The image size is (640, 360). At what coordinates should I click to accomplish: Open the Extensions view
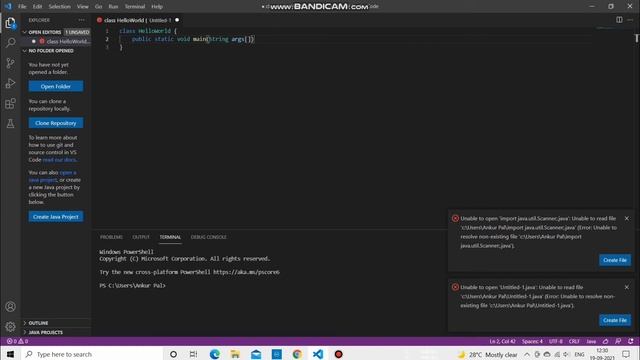10,103
